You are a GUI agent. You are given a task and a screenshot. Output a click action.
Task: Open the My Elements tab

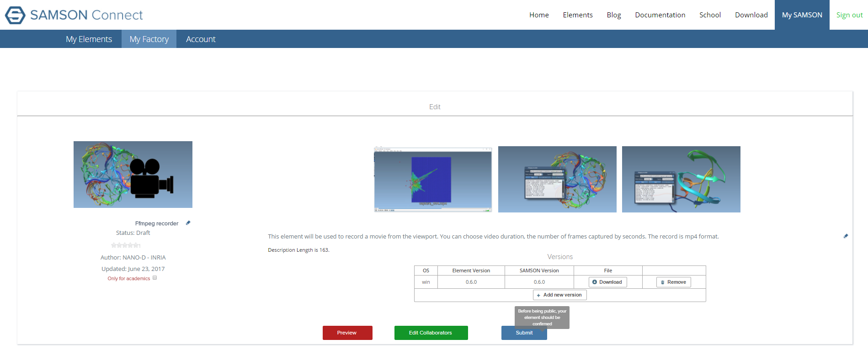pyautogui.click(x=89, y=39)
